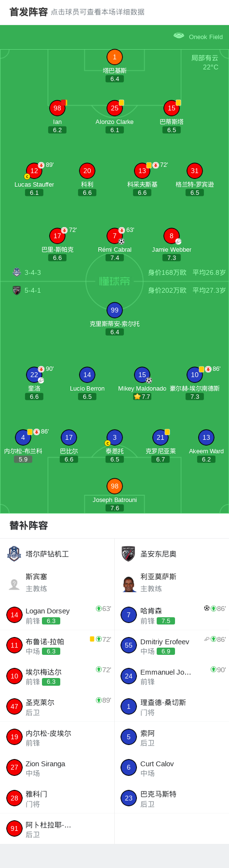
Task: Select substitute 哈肯森 number 7 entry
Action: 172,615
